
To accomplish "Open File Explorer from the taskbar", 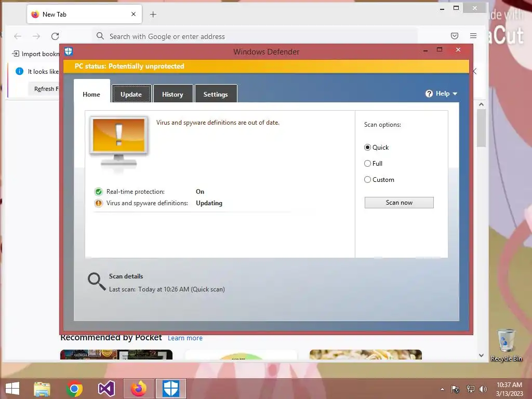I will coord(42,389).
